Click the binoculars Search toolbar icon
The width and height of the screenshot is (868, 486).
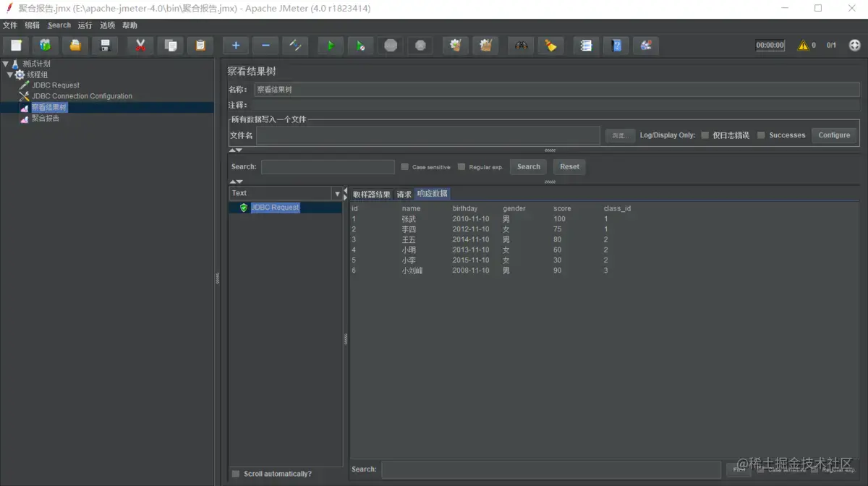point(521,46)
